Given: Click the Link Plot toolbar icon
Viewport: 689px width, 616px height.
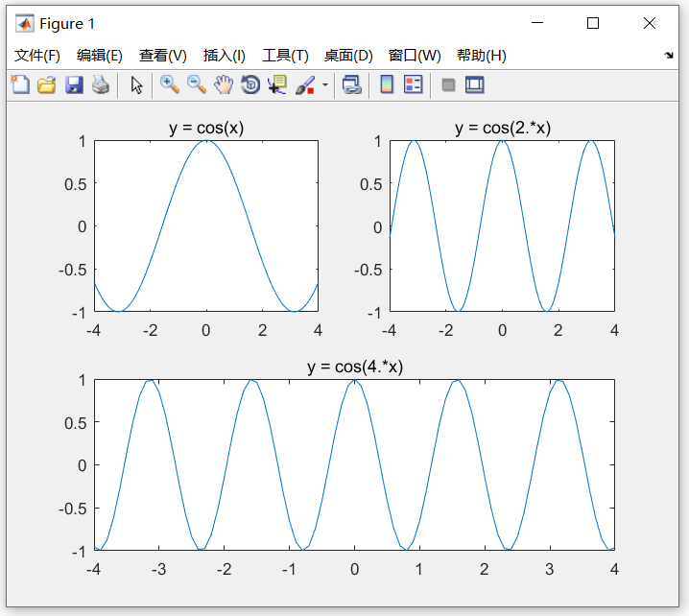Looking at the screenshot, I should pyautogui.click(x=351, y=84).
